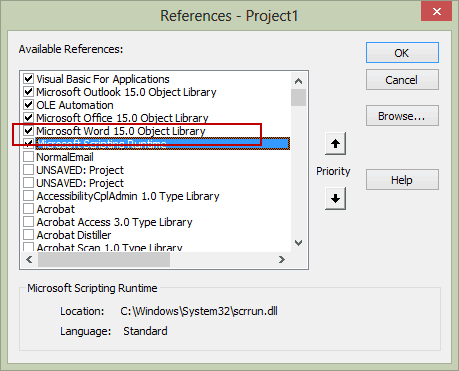This screenshot has height=371, width=459.
Task: Toggle Microsoft Word 15.0 Object Library checkbox
Action: pyautogui.click(x=28, y=131)
